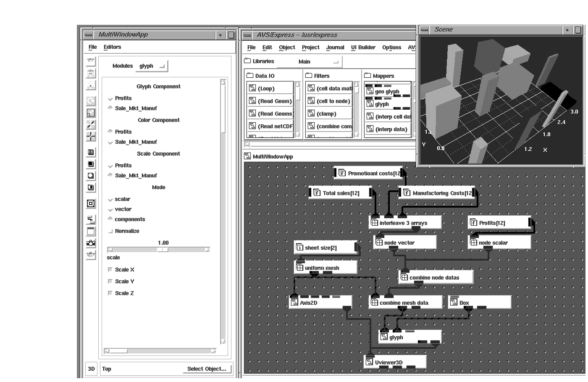This screenshot has height=382, width=588.
Task: Select the vector mode radio option
Action: [x=110, y=209]
